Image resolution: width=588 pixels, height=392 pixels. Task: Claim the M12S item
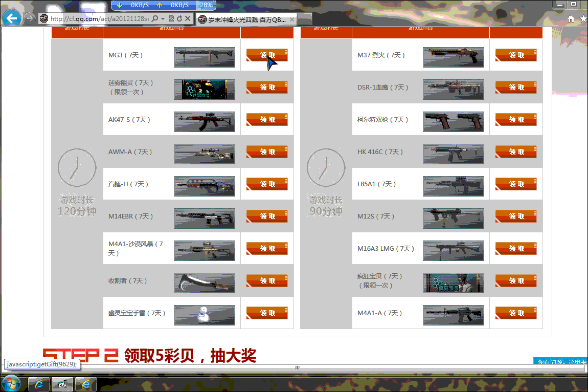pos(516,216)
